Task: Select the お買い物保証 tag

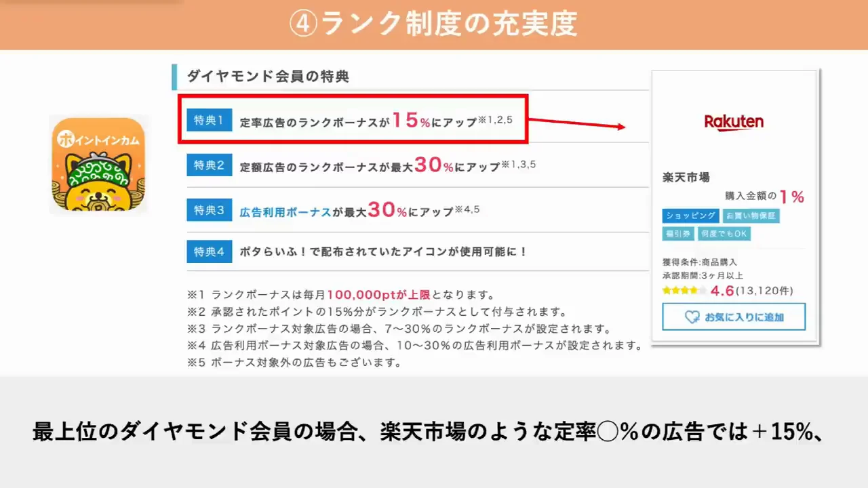Action: (x=751, y=216)
